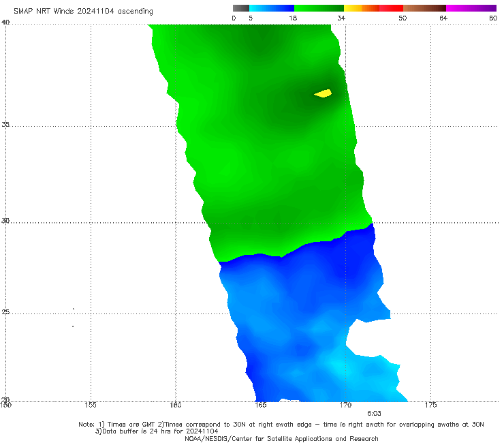
Task: Click the longitude label 165
Action: (x=260, y=405)
